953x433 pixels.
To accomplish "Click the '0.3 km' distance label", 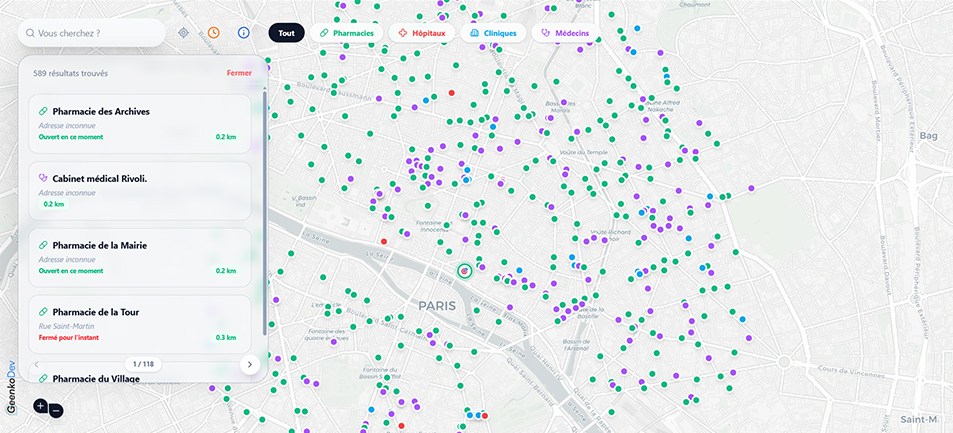I will [226, 338].
